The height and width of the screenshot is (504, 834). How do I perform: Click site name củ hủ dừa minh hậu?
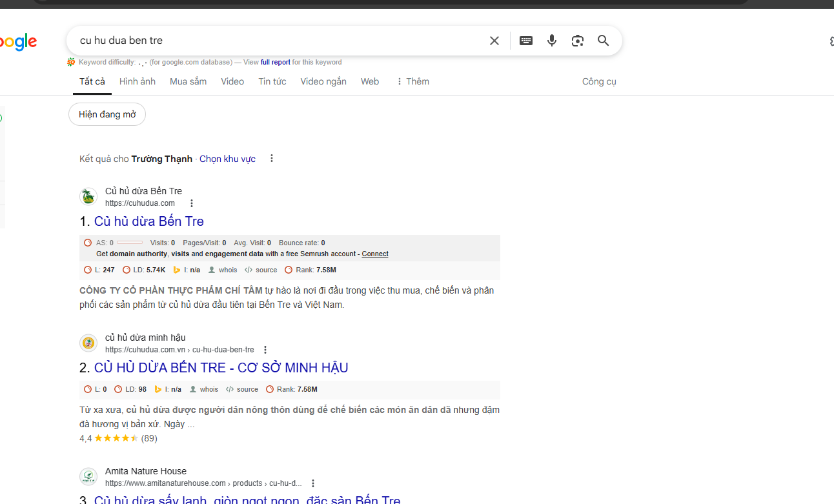[145, 338]
